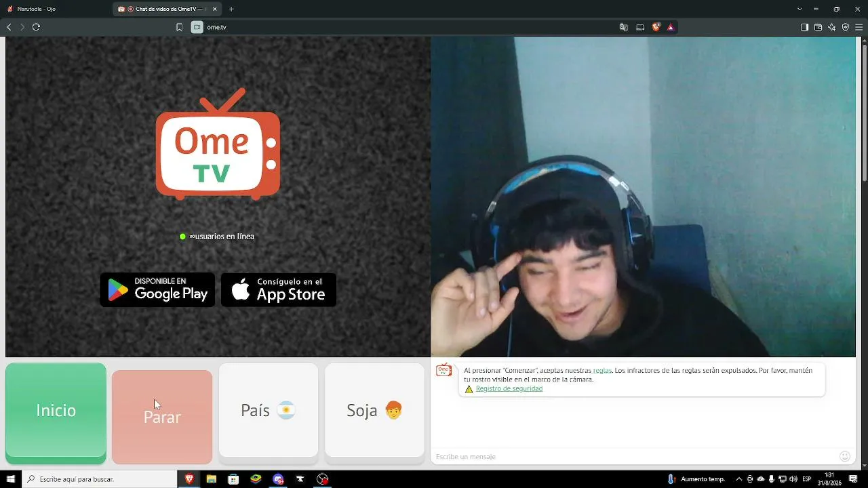Open the Brave Shields lion icon
Image resolution: width=868 pixels, height=488 pixels.
tap(656, 27)
